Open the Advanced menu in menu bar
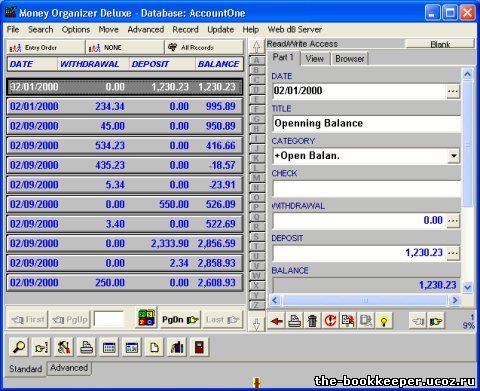The height and width of the screenshot is (391, 480). [146, 29]
